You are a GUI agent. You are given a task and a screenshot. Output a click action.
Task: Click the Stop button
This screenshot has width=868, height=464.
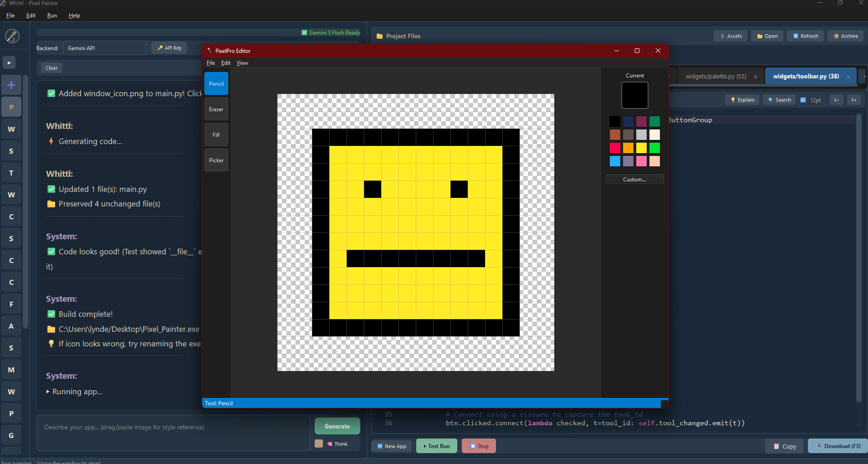(479, 446)
